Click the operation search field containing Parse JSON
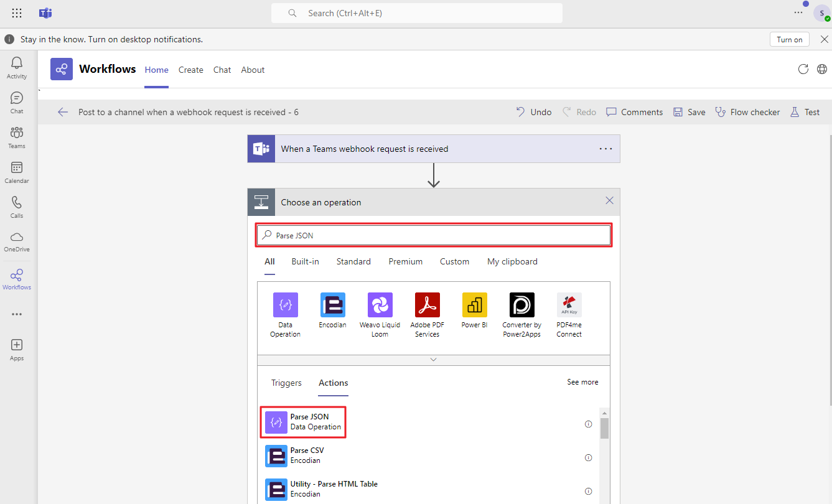The image size is (832, 504). (434, 235)
